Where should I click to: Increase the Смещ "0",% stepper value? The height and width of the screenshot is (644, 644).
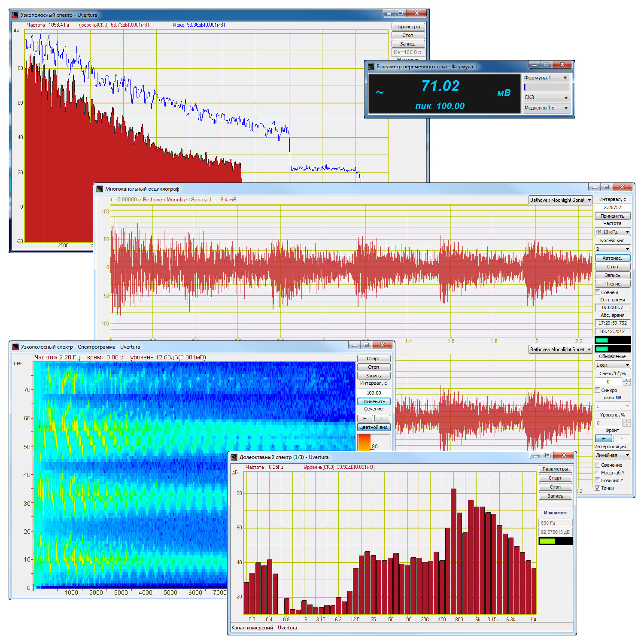(x=627, y=380)
